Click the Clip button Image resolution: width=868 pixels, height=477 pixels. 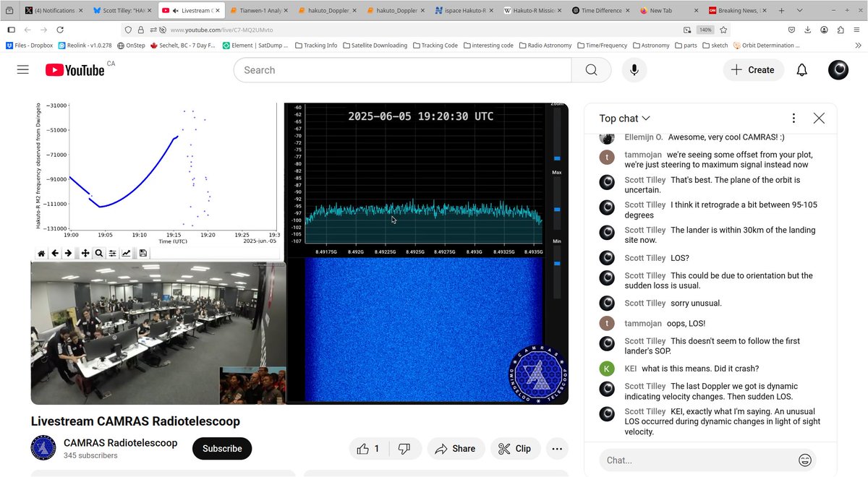coord(515,449)
